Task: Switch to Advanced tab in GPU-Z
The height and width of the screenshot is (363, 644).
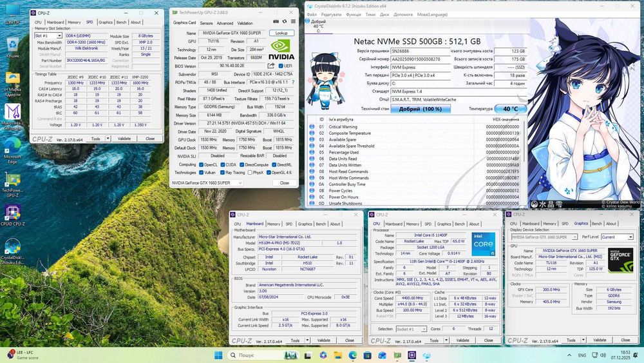Action: [x=225, y=23]
